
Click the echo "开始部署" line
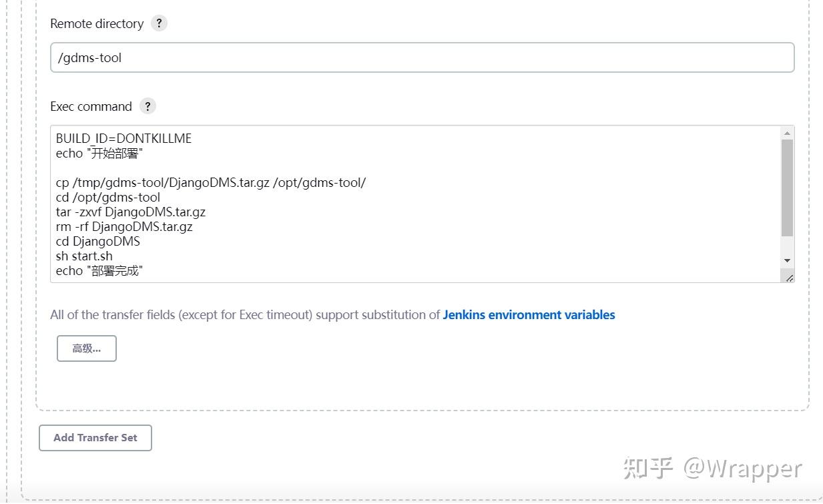(x=100, y=154)
